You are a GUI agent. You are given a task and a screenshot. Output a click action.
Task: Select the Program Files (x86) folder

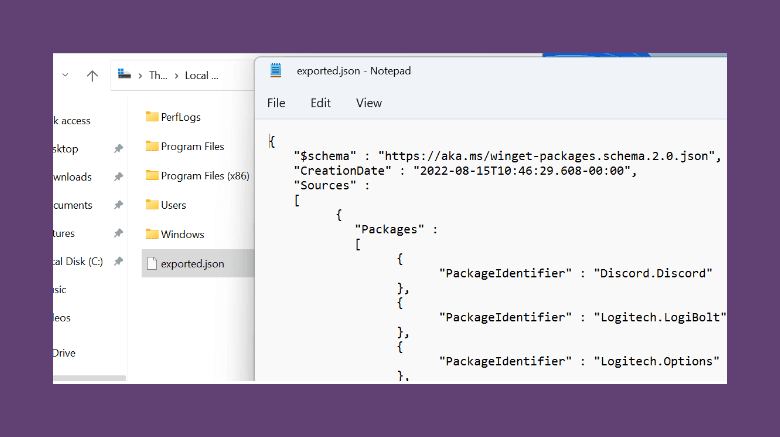click(x=197, y=176)
